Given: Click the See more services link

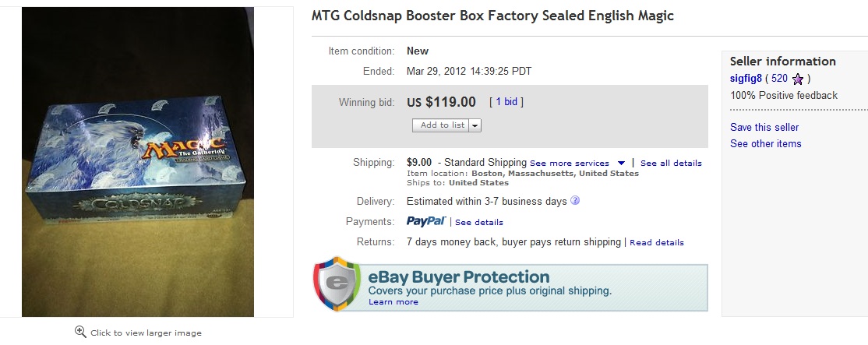Looking at the screenshot, I should (x=569, y=163).
